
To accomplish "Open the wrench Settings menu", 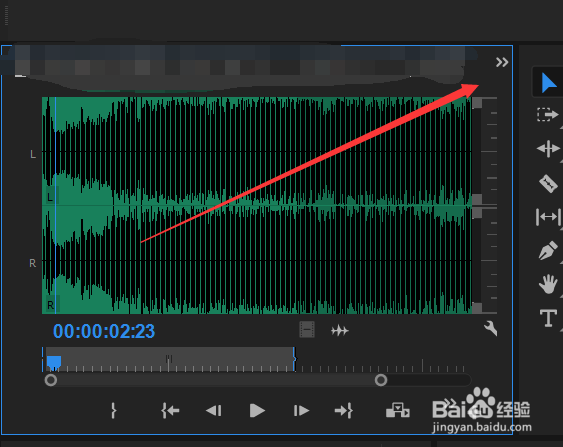I will (x=491, y=328).
